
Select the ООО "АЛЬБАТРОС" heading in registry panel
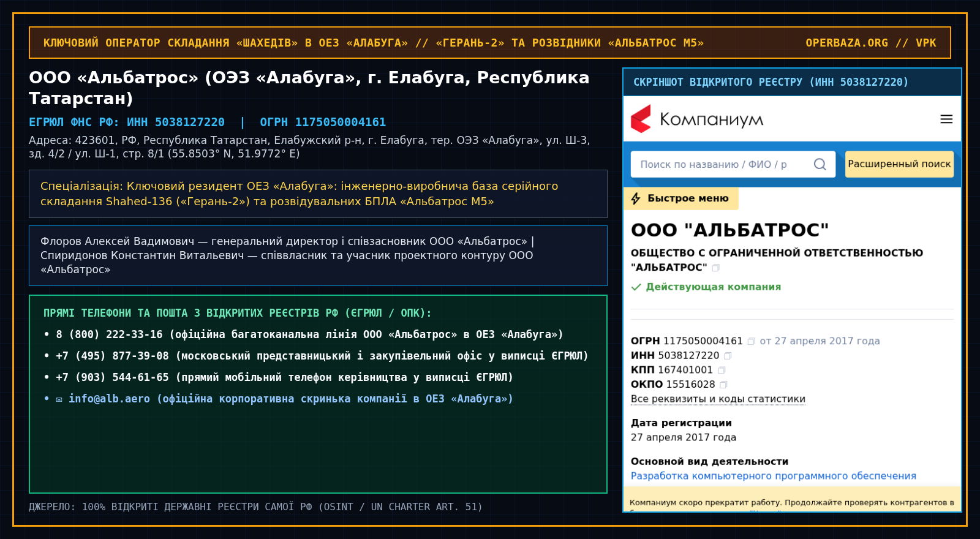[x=730, y=230]
